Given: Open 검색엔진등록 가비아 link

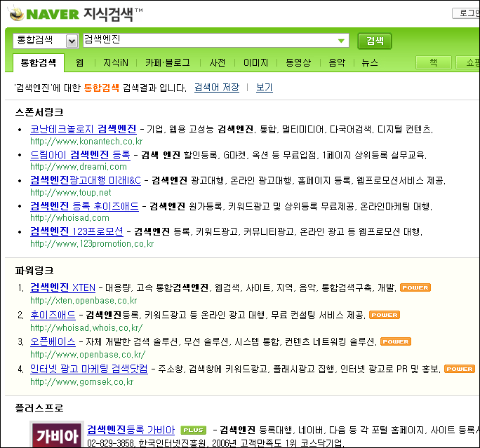Looking at the screenshot, I should point(131,430).
